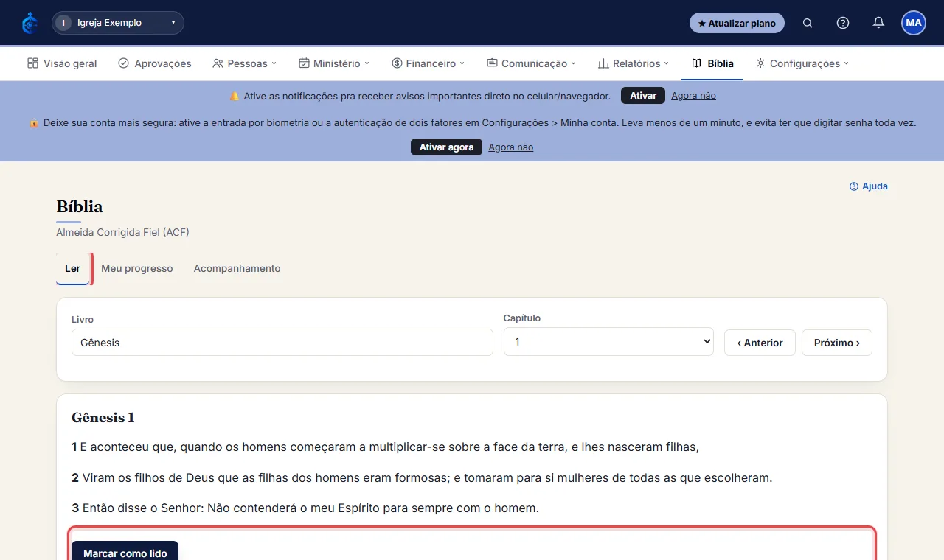Select the Ler tab
Image resolution: width=944 pixels, height=560 pixels.
(x=72, y=268)
